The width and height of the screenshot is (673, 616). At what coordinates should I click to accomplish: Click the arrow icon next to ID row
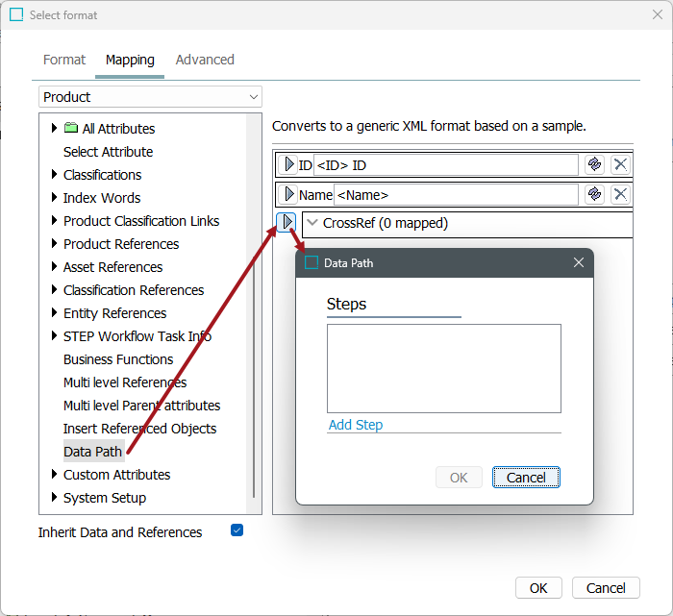[x=288, y=164]
